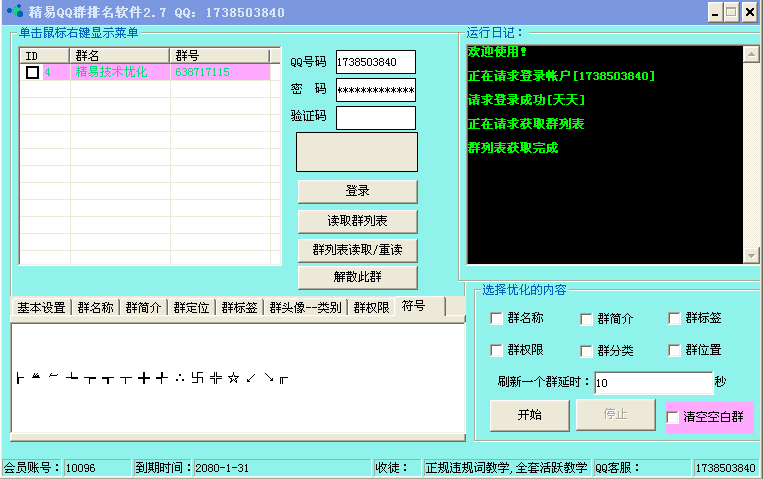Close the application window

(x=750, y=13)
